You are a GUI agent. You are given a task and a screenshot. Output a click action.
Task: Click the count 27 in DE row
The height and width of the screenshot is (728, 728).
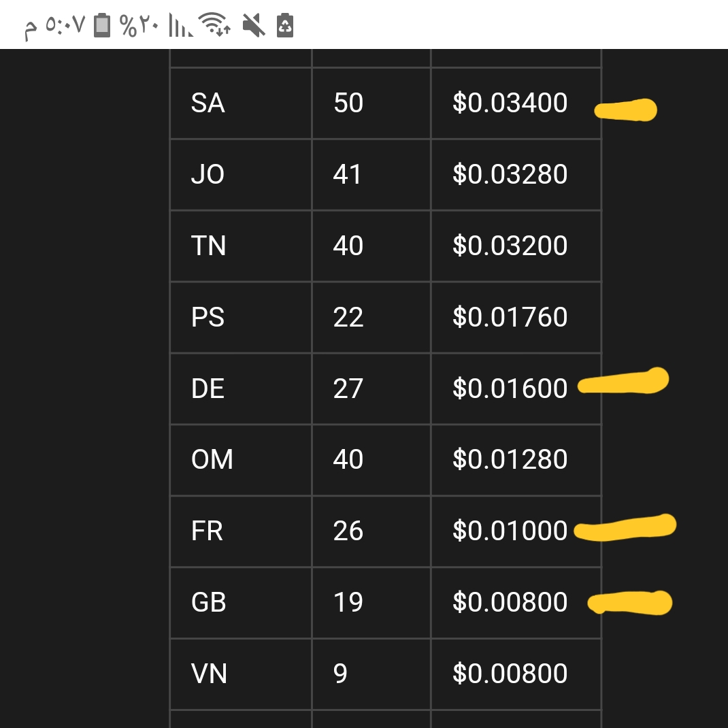pyautogui.click(x=348, y=389)
